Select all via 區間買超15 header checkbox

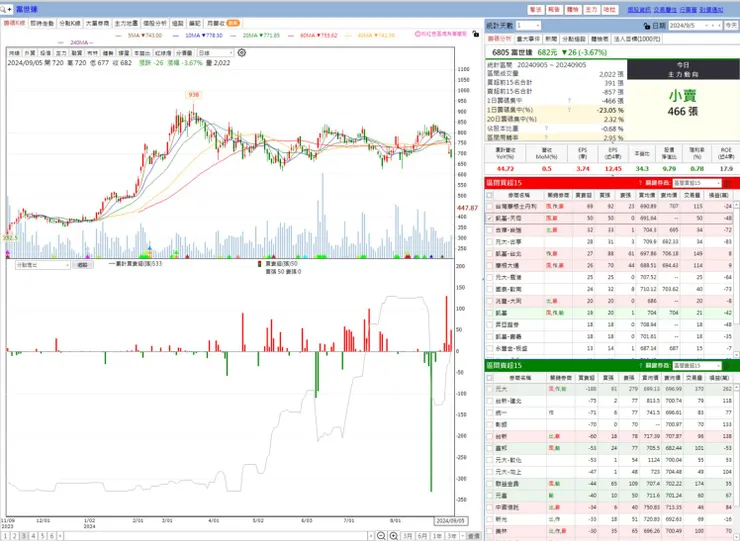[x=489, y=195]
